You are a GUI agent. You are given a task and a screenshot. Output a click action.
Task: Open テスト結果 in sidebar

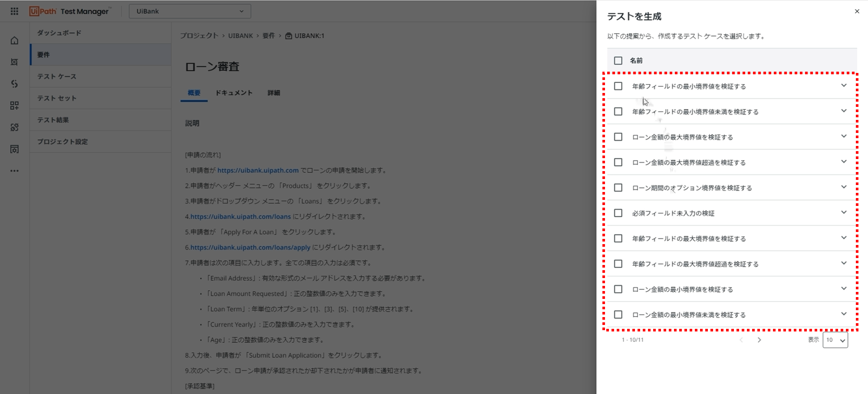[x=100, y=120]
